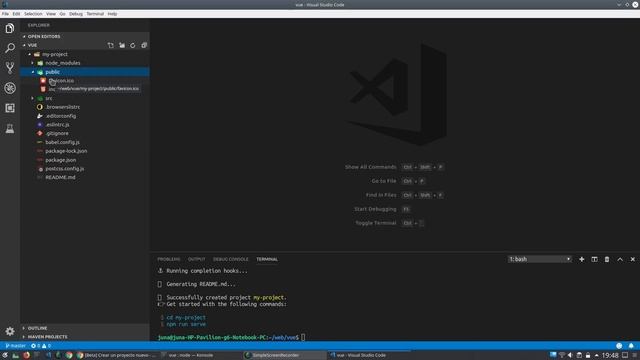Collapse the public folder
The height and width of the screenshot is (360, 640).
point(33,72)
